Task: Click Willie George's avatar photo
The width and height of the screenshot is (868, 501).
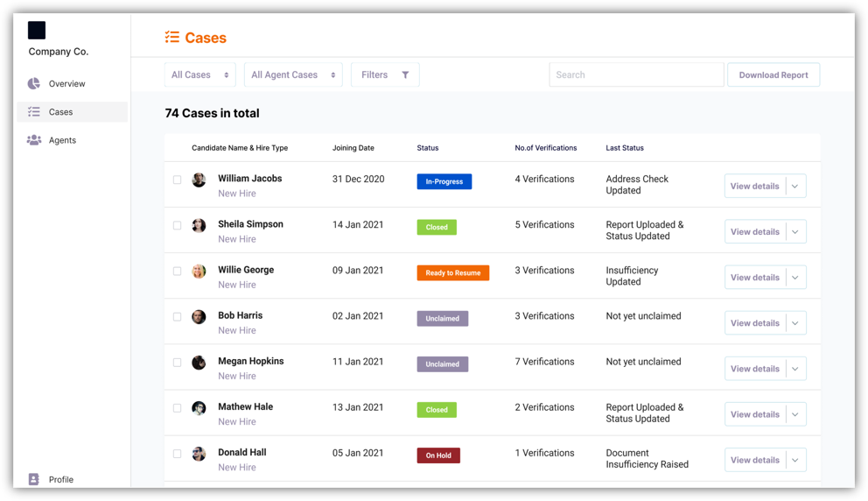Action: pyautogui.click(x=199, y=271)
